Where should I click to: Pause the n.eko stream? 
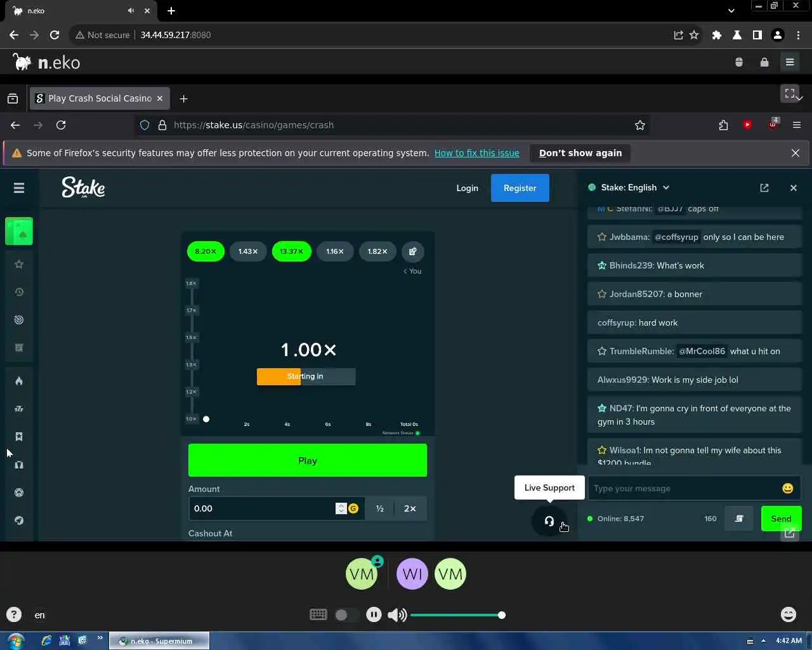click(x=374, y=614)
